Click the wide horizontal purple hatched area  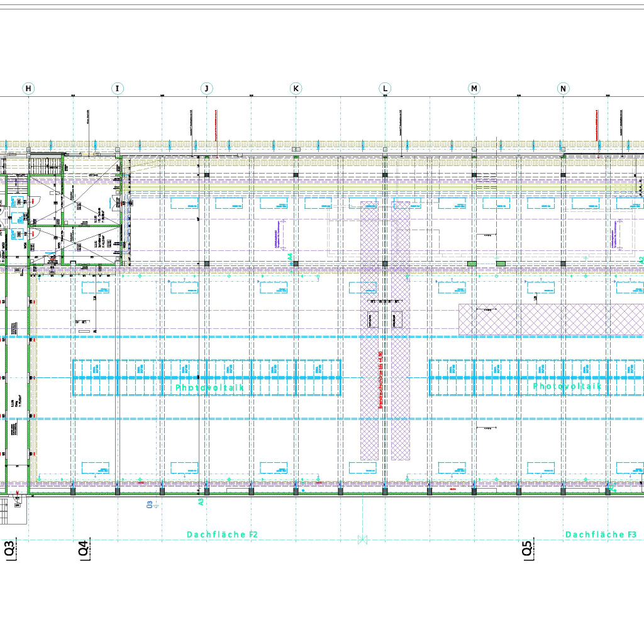tap(550, 319)
